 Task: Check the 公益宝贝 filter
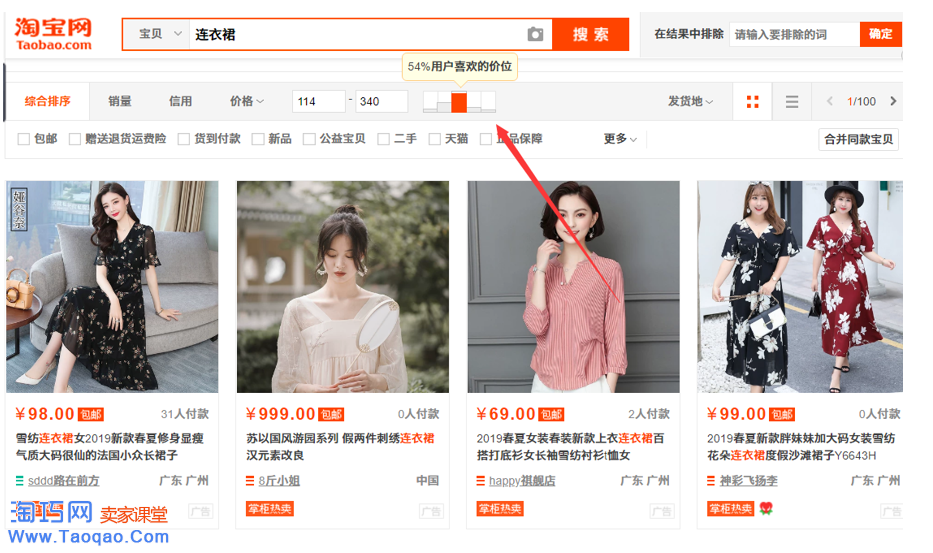pos(309,139)
